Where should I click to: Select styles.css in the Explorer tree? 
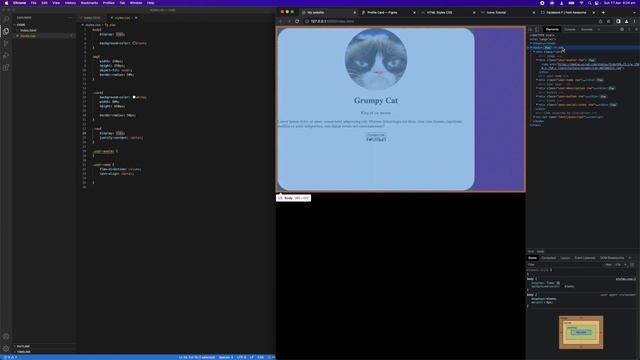[28, 36]
